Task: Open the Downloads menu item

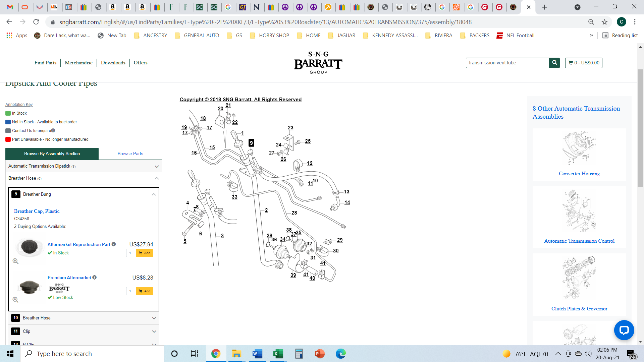Action: [x=113, y=63]
